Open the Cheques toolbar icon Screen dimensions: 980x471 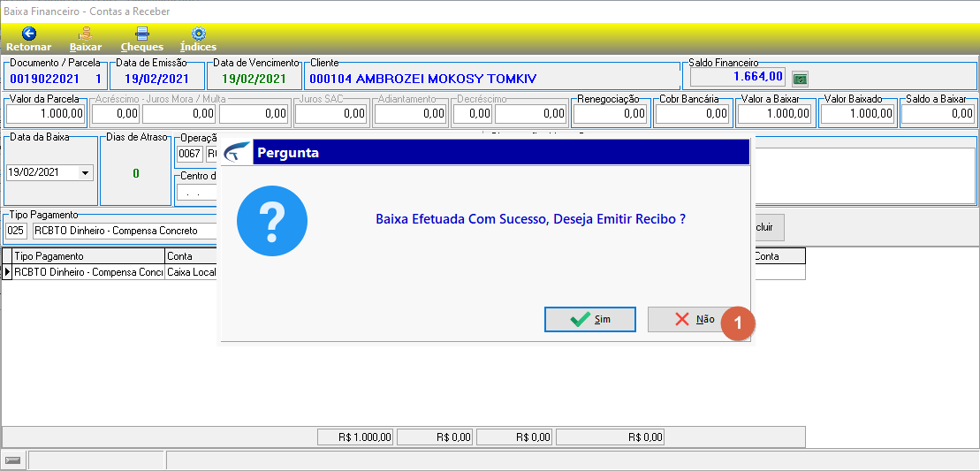[x=142, y=34]
